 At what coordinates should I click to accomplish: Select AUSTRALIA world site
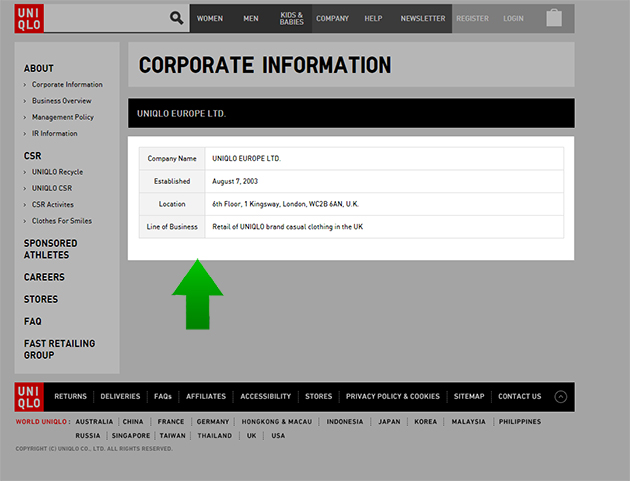coord(94,422)
